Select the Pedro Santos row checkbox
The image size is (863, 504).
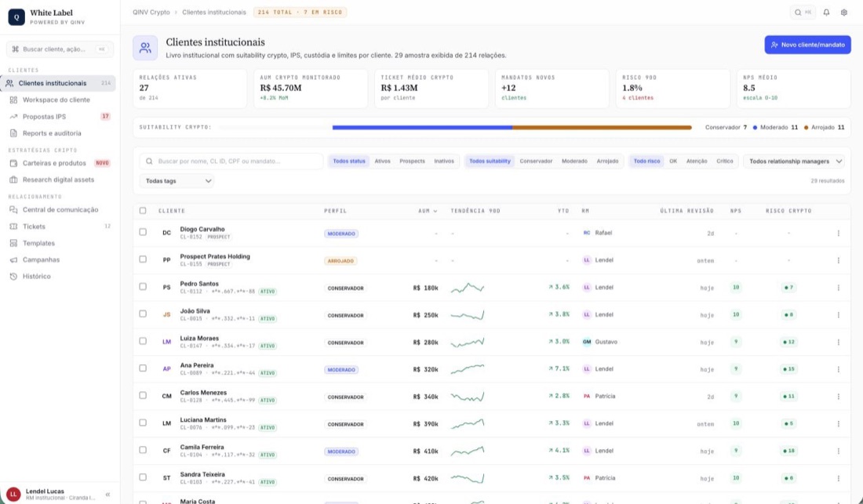(143, 286)
